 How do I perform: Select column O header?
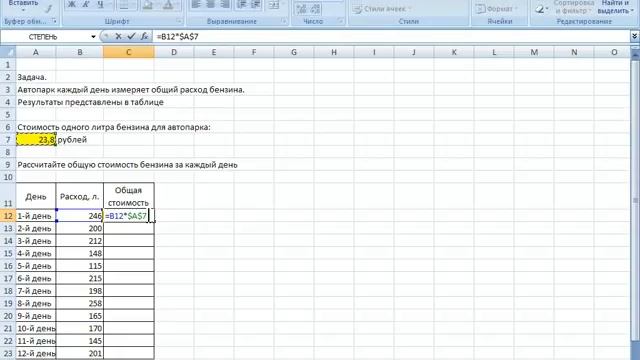click(614, 52)
